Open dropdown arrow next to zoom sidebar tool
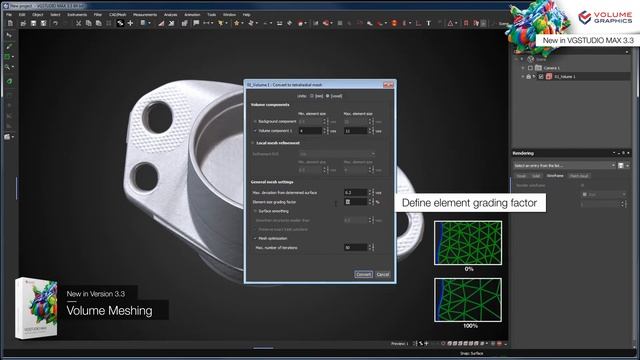This screenshot has height=360, width=640. (x=13, y=67)
